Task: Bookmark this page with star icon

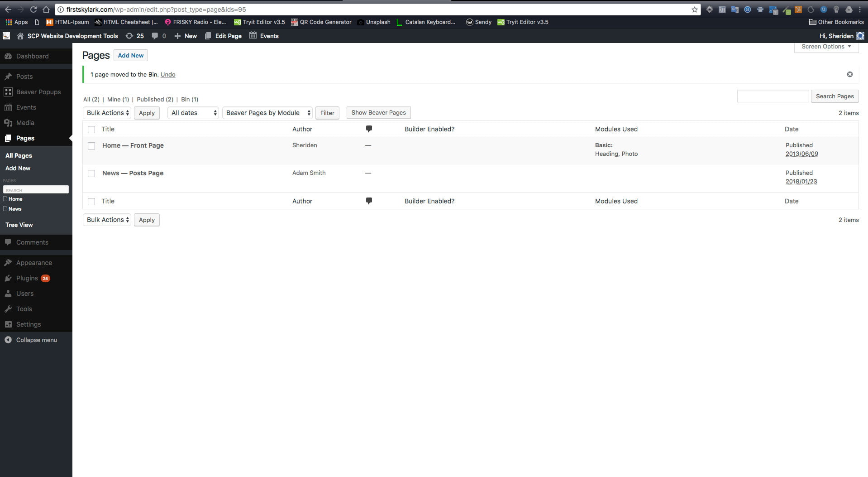Action: [694, 10]
